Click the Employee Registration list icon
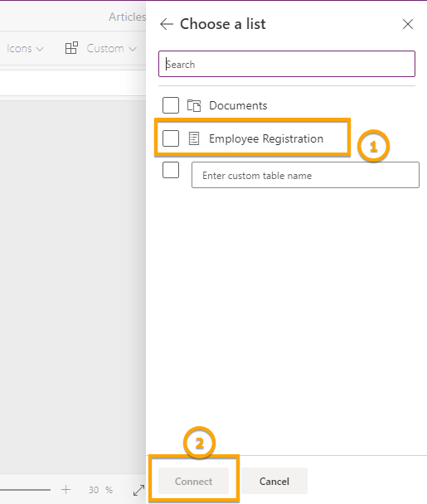 (x=194, y=138)
